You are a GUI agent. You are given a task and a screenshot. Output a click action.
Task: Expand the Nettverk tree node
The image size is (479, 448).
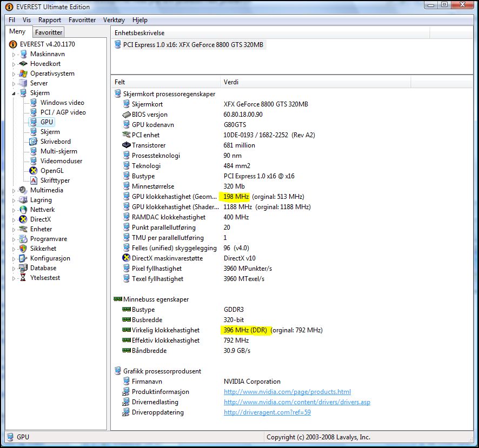pyautogui.click(x=14, y=210)
